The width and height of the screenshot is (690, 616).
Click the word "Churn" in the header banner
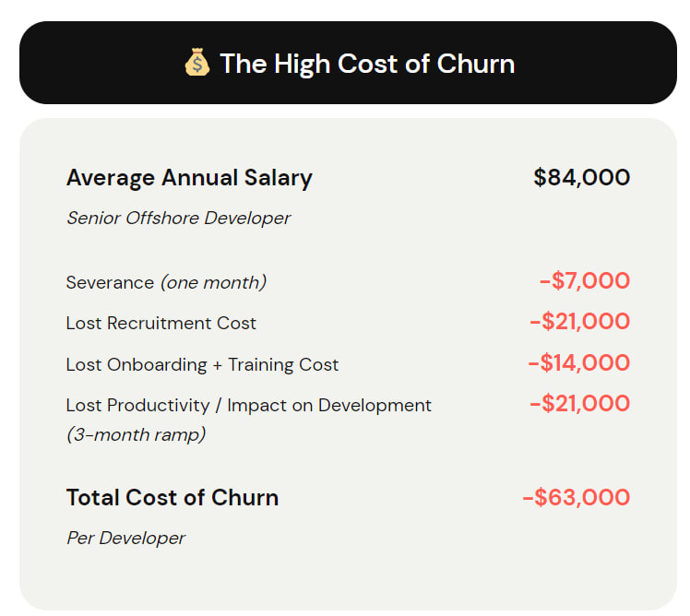point(477,64)
